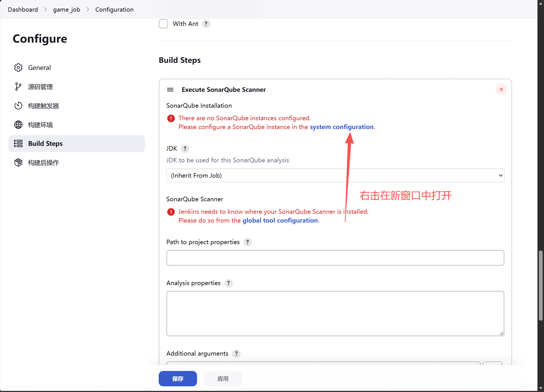Image resolution: width=544 pixels, height=392 pixels.
Task: Click the Analysis properties resize grip
Action: (501, 333)
